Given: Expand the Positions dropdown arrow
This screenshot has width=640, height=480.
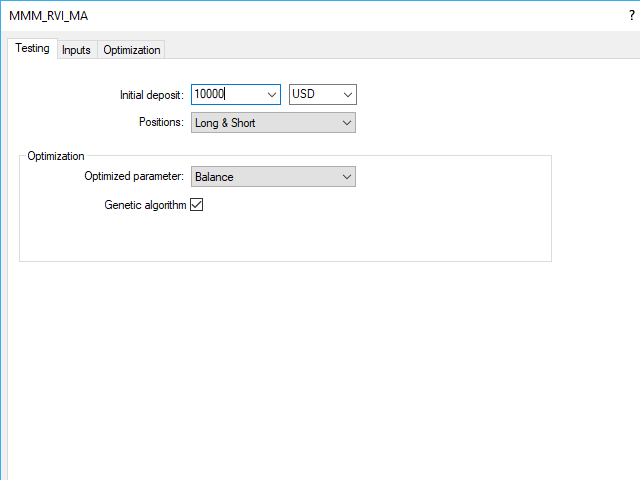Looking at the screenshot, I should click(x=347, y=122).
